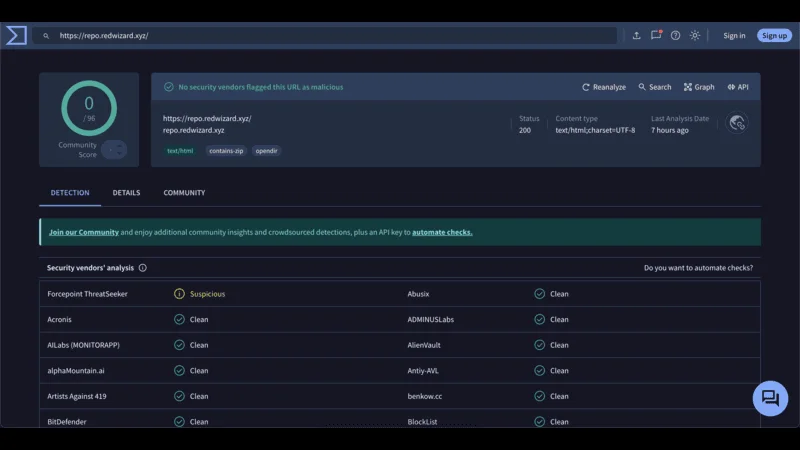
Task: Click the status value 200
Action: point(524,130)
